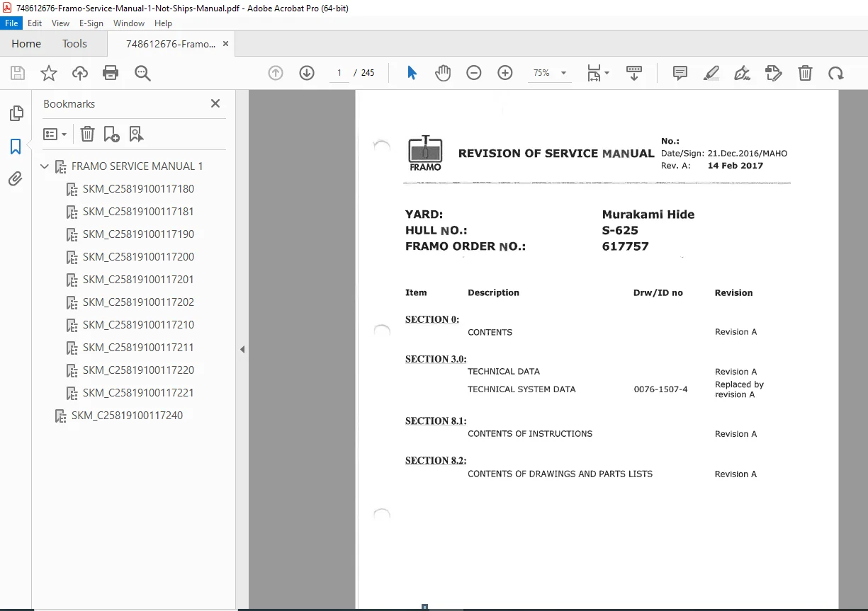
Task: Upload file to cloud icon
Action: 79,73
